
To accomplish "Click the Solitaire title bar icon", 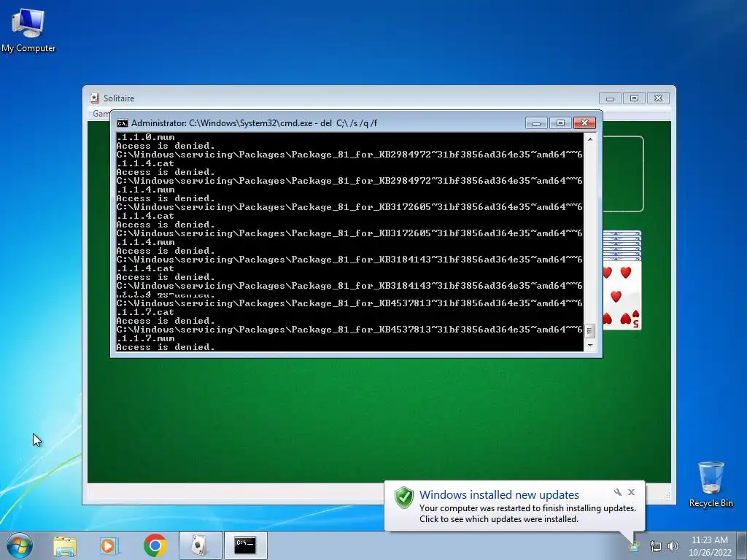I will click(x=94, y=98).
